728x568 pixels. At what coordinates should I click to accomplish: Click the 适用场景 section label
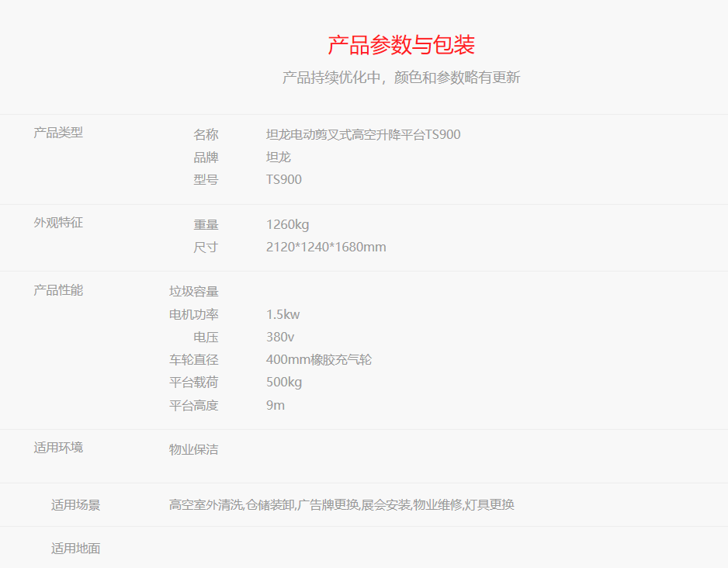(x=76, y=505)
